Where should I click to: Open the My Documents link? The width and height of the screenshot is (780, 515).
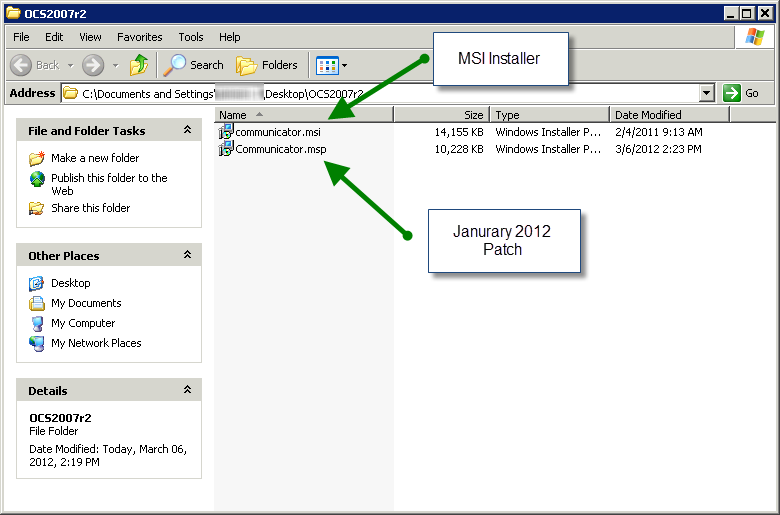[x=86, y=303]
